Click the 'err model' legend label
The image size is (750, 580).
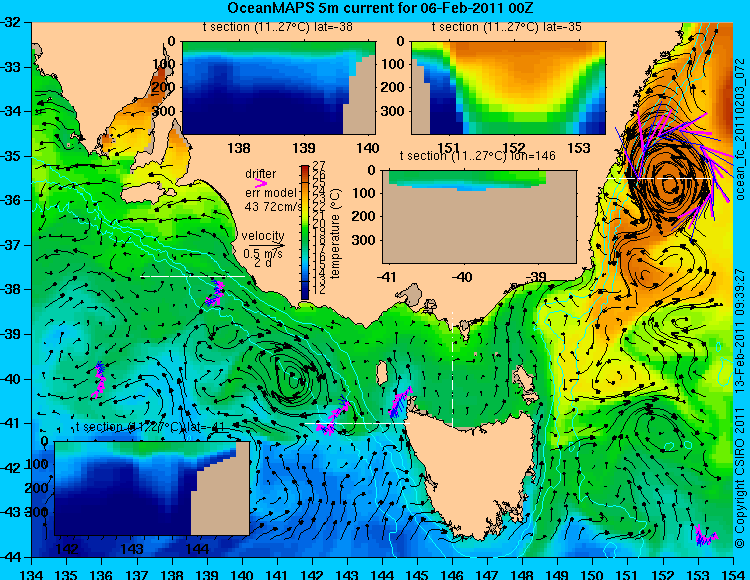[x=271, y=193]
